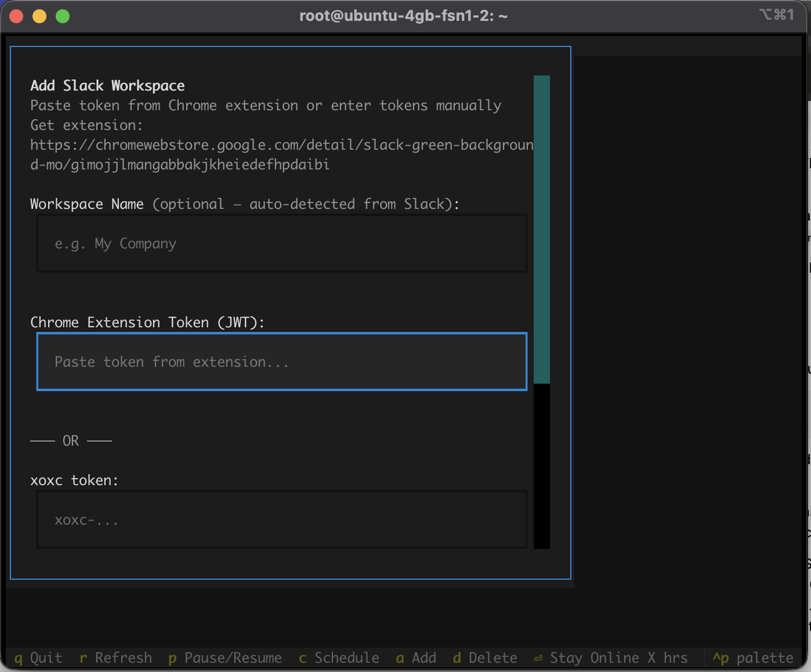Image resolution: width=811 pixels, height=672 pixels.
Task: Focus the xoxc token input field
Action: click(x=282, y=520)
